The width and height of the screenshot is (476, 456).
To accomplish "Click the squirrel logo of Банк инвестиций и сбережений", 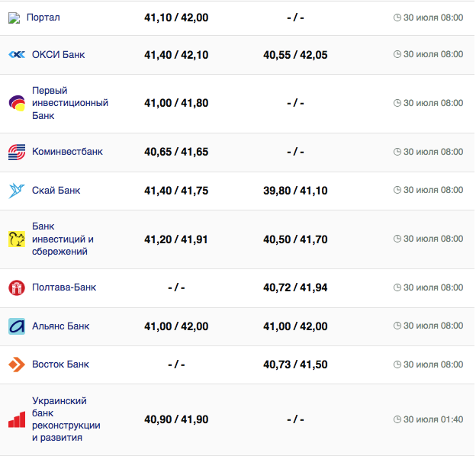I will pyautogui.click(x=17, y=239).
